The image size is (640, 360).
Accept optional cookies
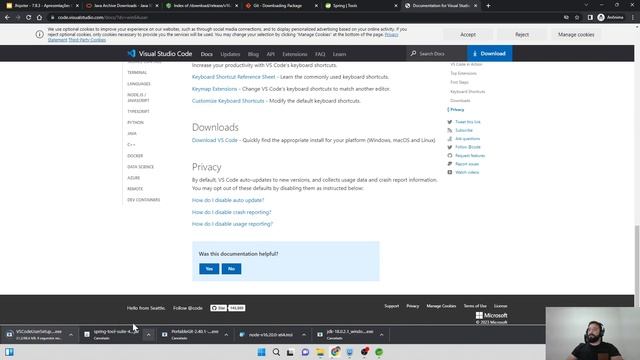coord(468,35)
